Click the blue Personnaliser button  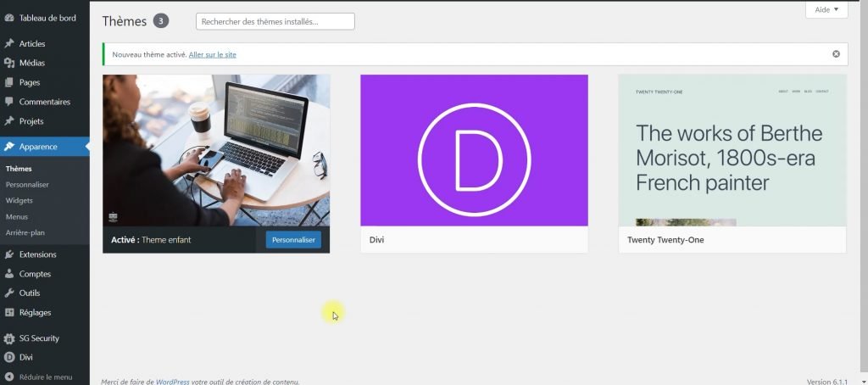click(x=293, y=240)
